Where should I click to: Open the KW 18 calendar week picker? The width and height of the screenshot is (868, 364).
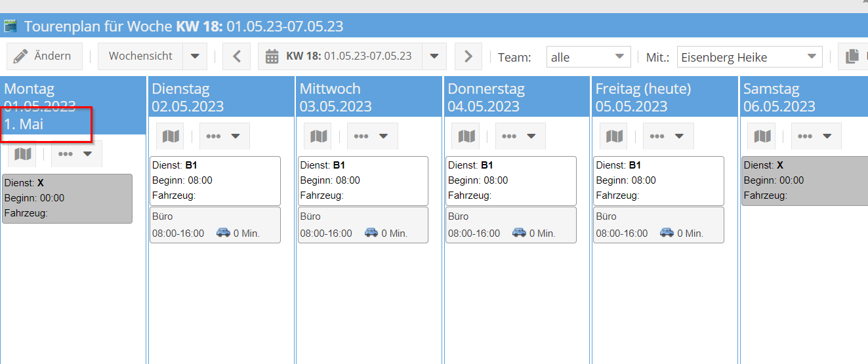coord(341,56)
